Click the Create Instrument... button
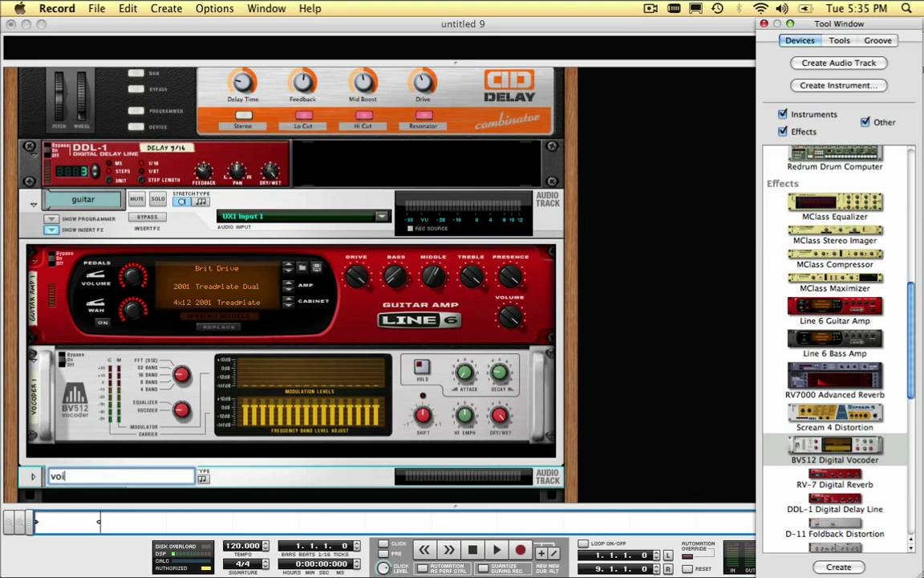Image resolution: width=924 pixels, height=578 pixels. pos(838,85)
